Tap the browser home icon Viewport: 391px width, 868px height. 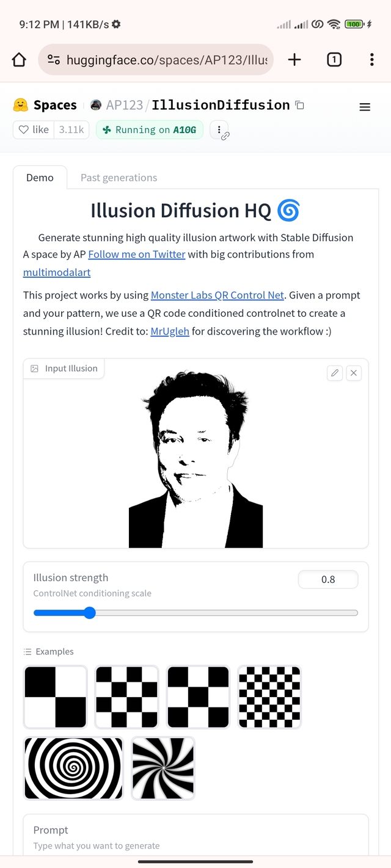[19, 59]
